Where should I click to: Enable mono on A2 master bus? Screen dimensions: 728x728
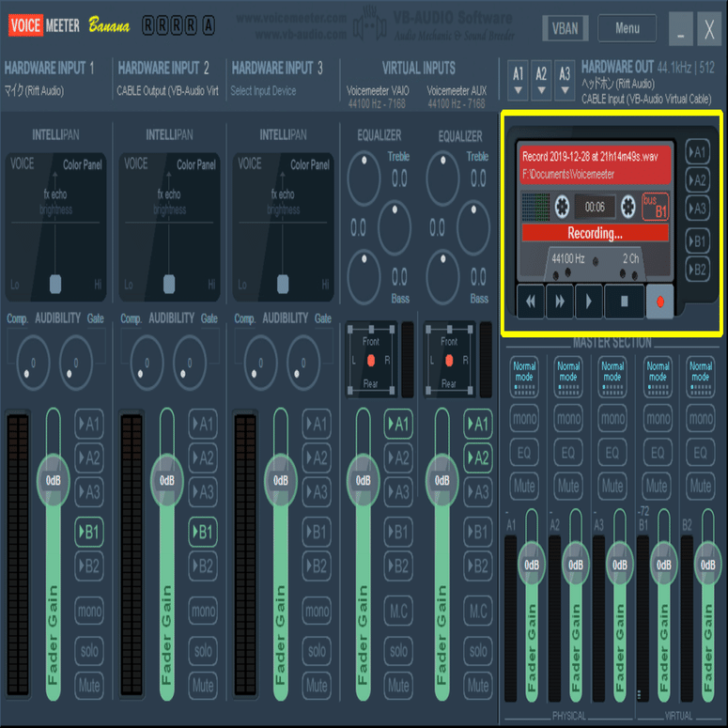(568, 418)
